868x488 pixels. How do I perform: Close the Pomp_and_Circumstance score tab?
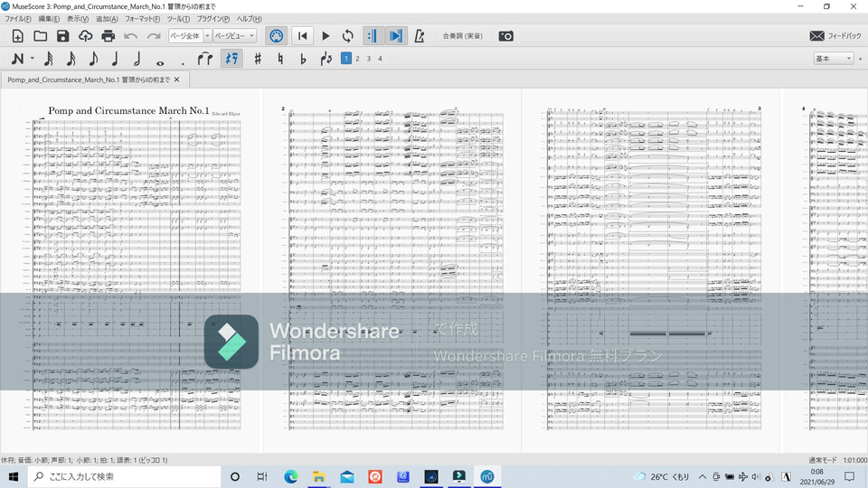pyautogui.click(x=176, y=80)
